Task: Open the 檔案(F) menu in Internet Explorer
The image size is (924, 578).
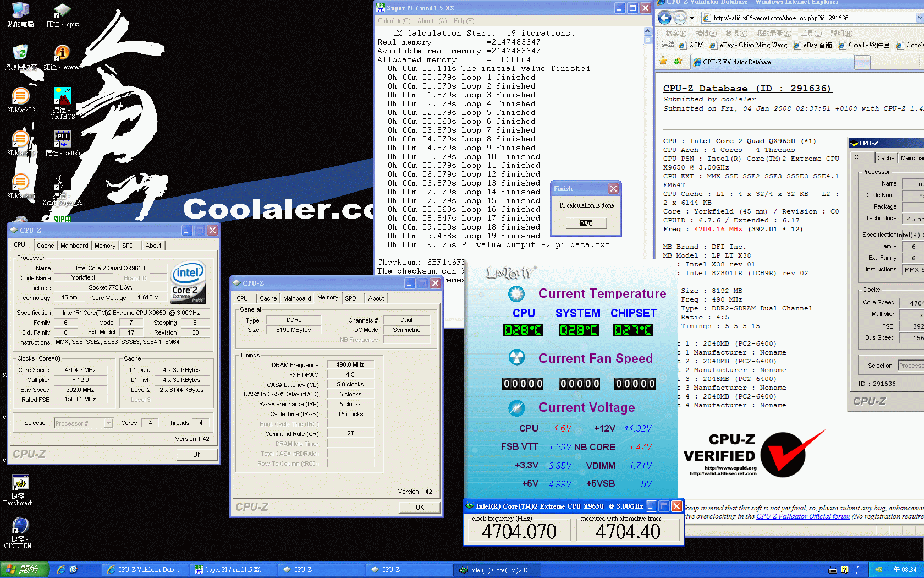Action: pos(676,34)
